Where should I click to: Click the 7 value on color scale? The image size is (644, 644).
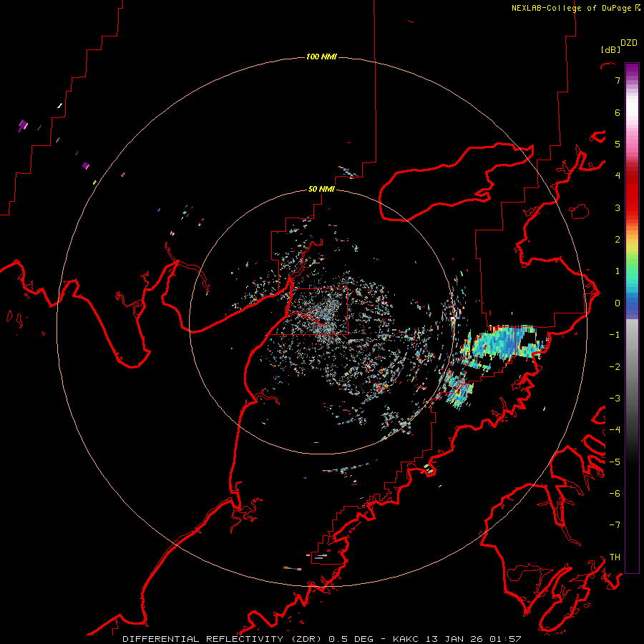pos(618,80)
